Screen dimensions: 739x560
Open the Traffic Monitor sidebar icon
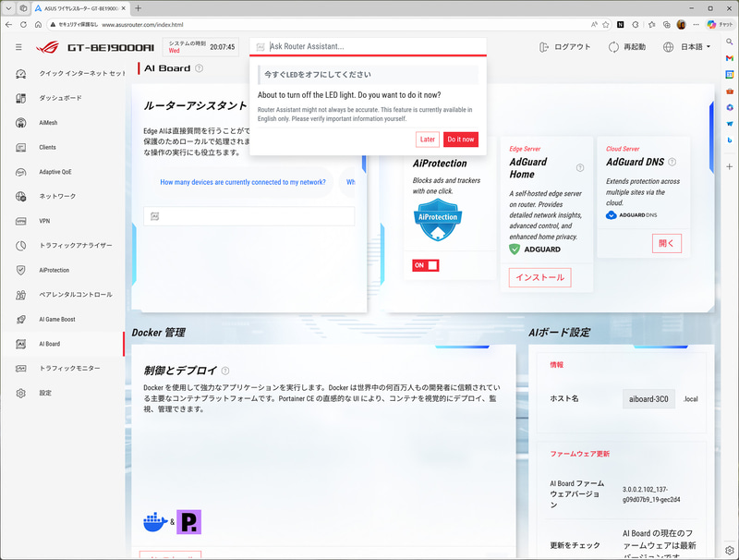pos(20,368)
